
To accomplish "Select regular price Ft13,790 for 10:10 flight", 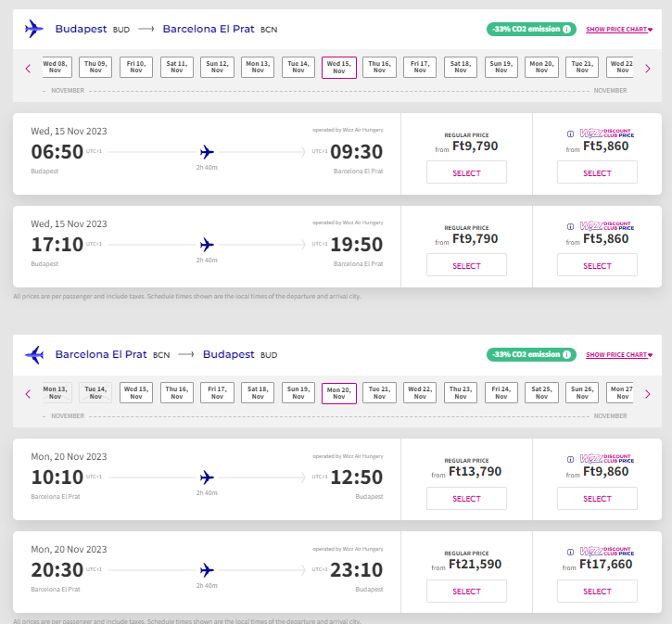I will (x=466, y=498).
